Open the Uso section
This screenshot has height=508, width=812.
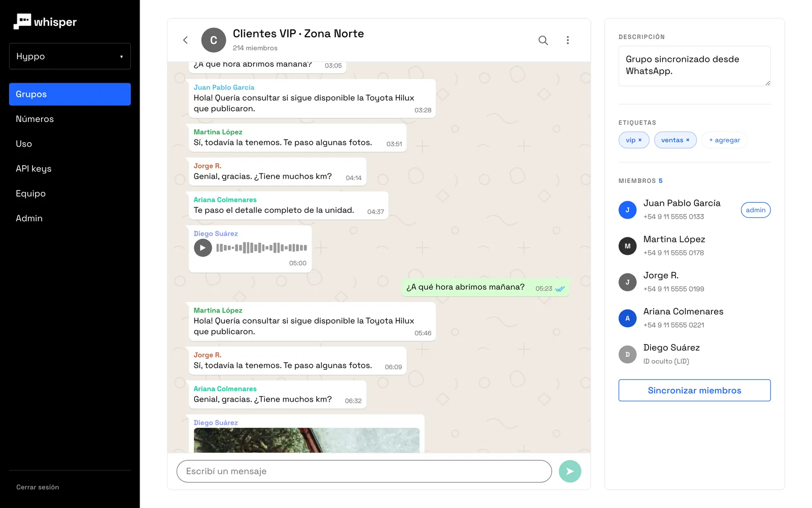(70, 144)
